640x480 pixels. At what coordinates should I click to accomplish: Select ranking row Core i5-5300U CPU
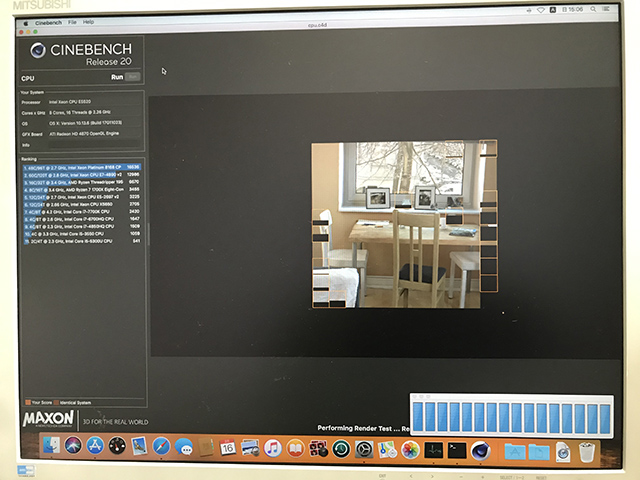pyautogui.click(x=82, y=241)
